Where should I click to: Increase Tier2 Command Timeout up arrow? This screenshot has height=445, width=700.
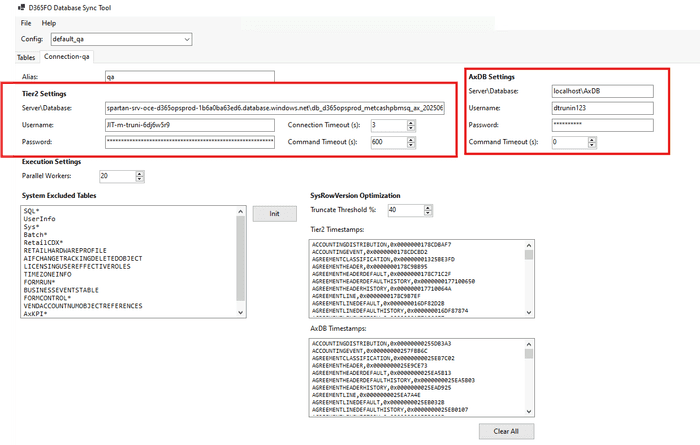point(411,140)
